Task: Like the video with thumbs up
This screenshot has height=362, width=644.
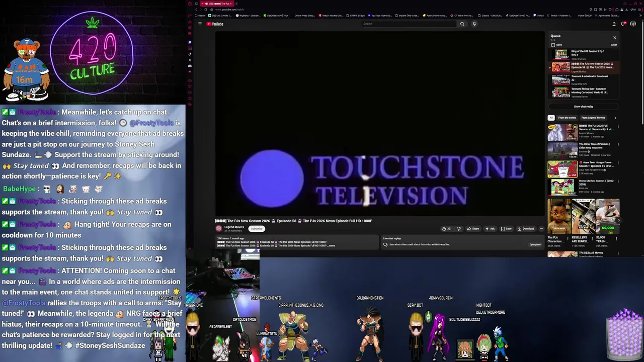Action: [x=447, y=229]
